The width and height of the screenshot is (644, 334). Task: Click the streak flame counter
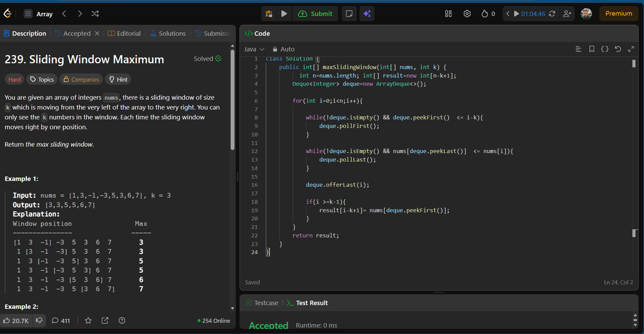(488, 14)
